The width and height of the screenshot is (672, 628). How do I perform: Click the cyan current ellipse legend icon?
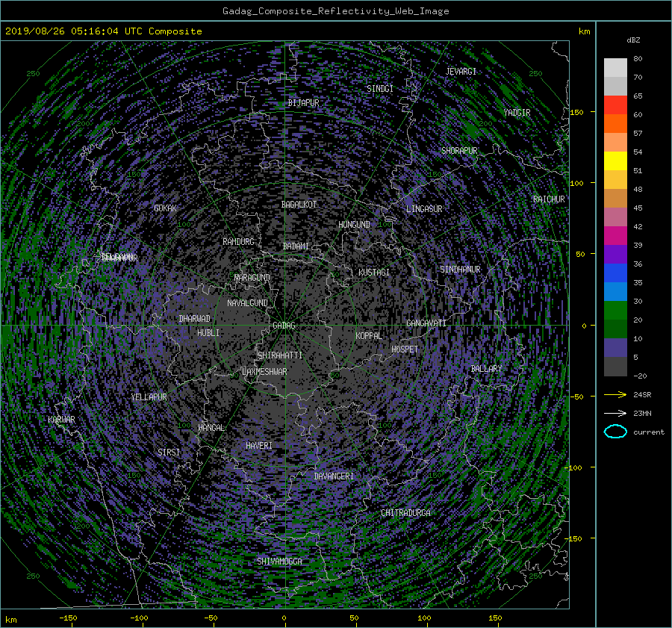615,432
